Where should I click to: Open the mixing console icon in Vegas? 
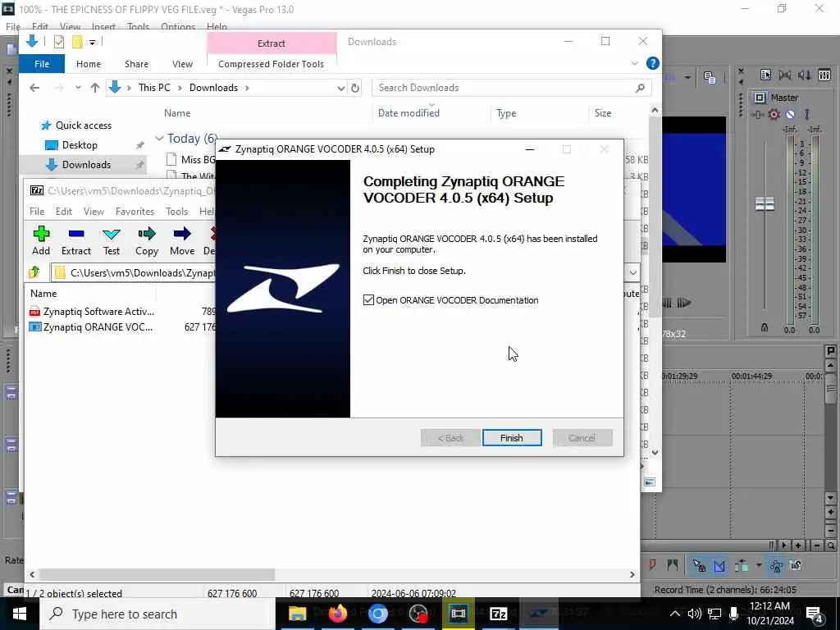[824, 75]
